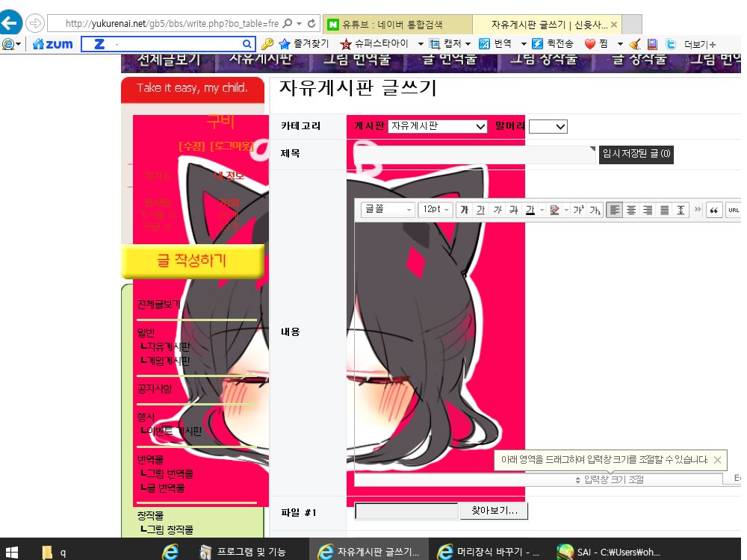Click the 퀵전송 quick send tool
The image size is (747, 560).
pos(553,44)
